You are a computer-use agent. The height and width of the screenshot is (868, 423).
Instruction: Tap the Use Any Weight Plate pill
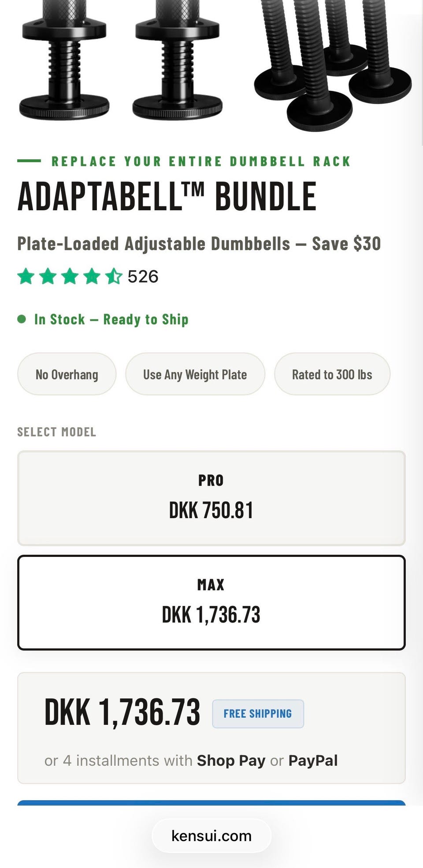195,374
